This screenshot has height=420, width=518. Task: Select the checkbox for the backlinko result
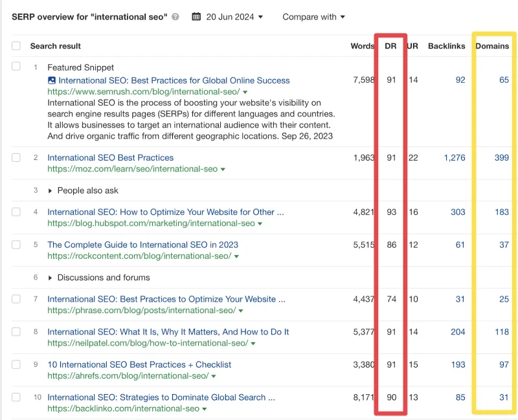click(16, 397)
